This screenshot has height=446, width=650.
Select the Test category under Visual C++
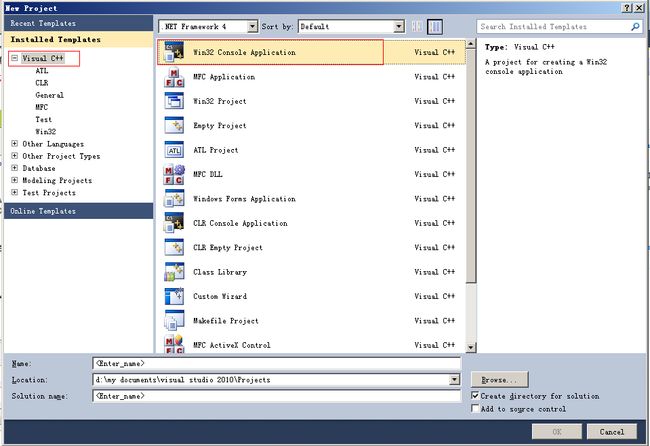coord(44,119)
